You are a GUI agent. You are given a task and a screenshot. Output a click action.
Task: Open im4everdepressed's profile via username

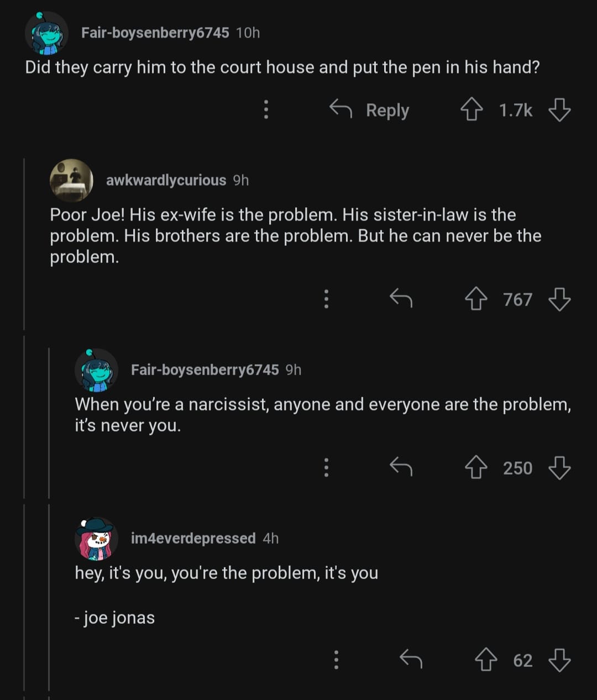point(193,538)
